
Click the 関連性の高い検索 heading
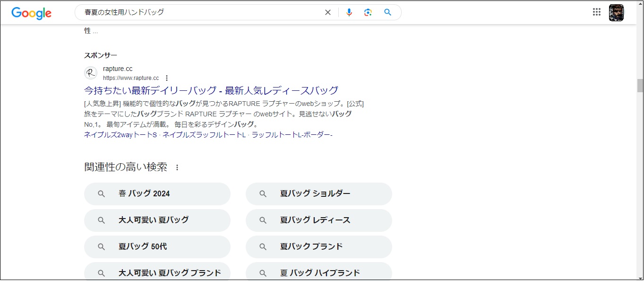[126, 167]
